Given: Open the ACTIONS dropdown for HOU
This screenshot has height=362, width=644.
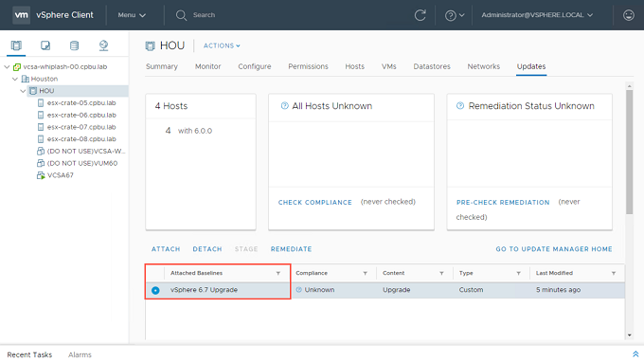Looking at the screenshot, I should 222,45.
